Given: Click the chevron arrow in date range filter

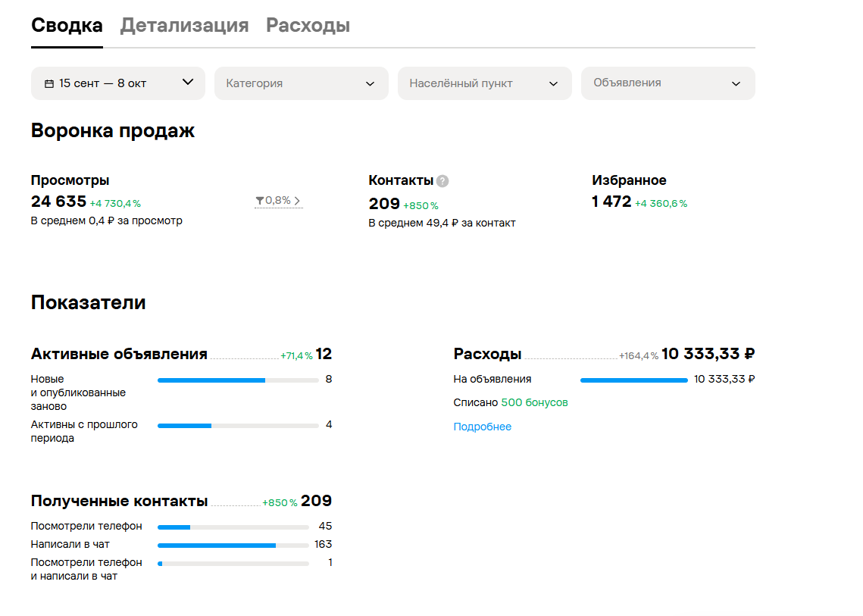Looking at the screenshot, I should coord(188,82).
